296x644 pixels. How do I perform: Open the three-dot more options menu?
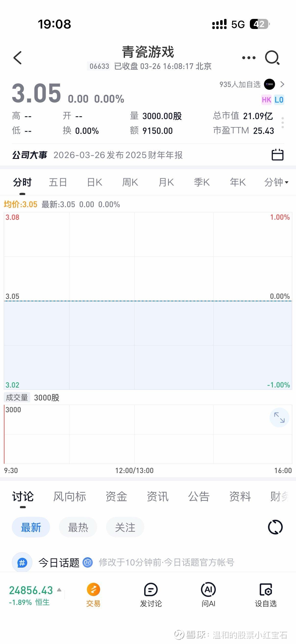[249, 58]
